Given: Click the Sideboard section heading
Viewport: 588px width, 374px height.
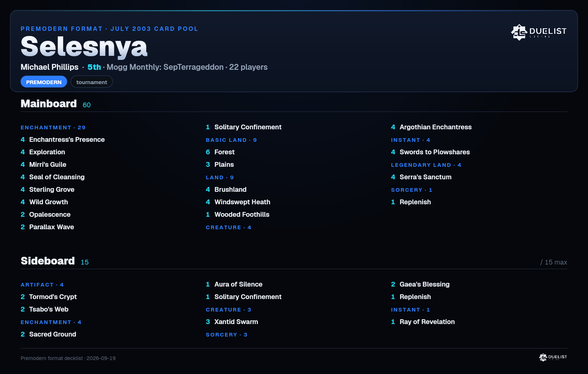Looking at the screenshot, I should 47,261.
